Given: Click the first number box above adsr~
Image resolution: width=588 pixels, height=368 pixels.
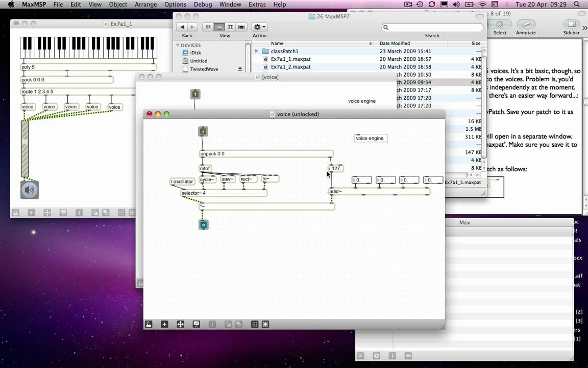Looking at the screenshot, I should pyautogui.click(x=362, y=180).
